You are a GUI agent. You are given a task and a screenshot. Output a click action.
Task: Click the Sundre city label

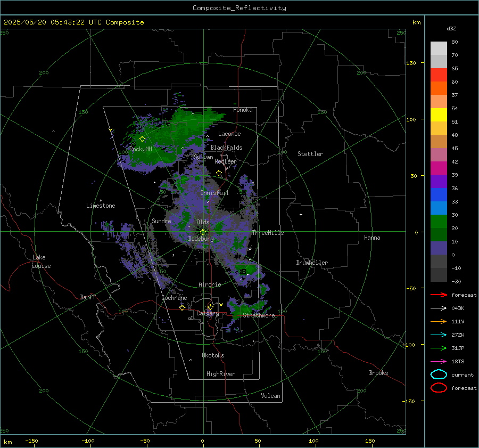tap(161, 221)
